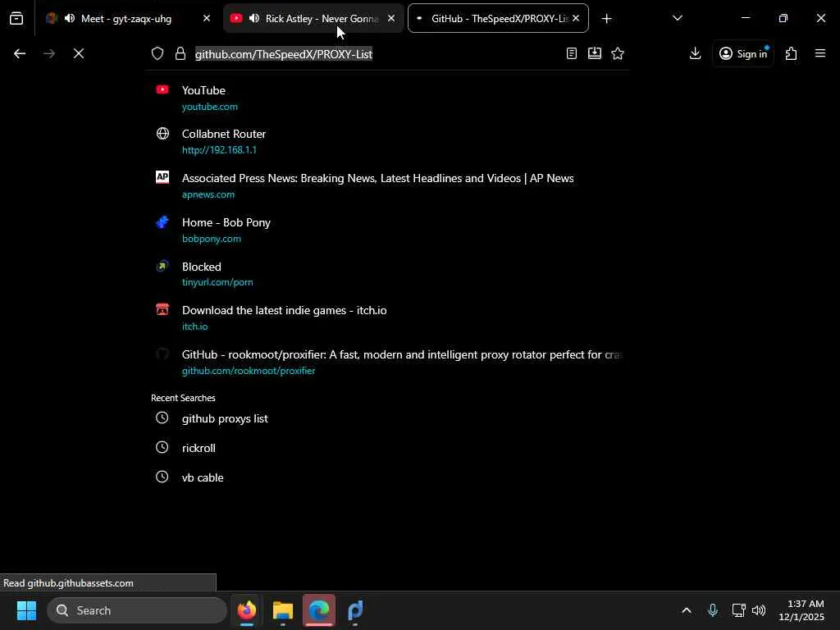Show hidden system tray icons
Image resolution: width=840 pixels, height=630 pixels.
[687, 610]
